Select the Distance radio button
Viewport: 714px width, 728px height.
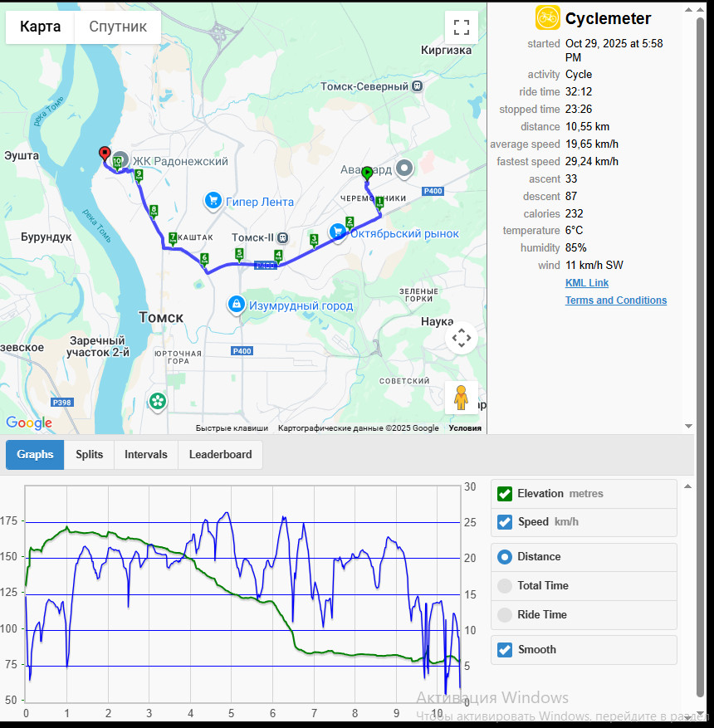tap(505, 557)
